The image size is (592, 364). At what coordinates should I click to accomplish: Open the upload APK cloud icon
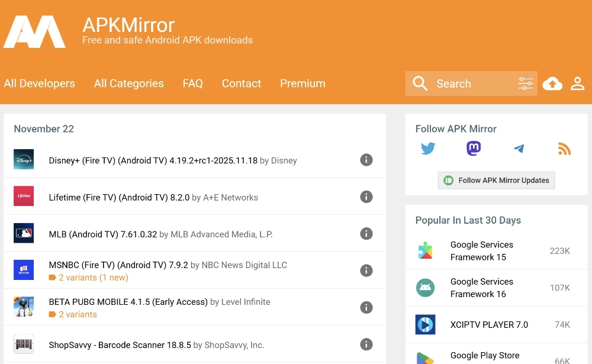click(552, 84)
